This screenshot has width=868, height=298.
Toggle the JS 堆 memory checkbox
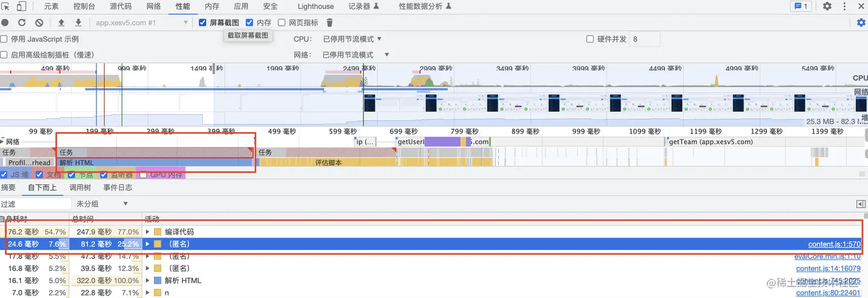coord(4,175)
